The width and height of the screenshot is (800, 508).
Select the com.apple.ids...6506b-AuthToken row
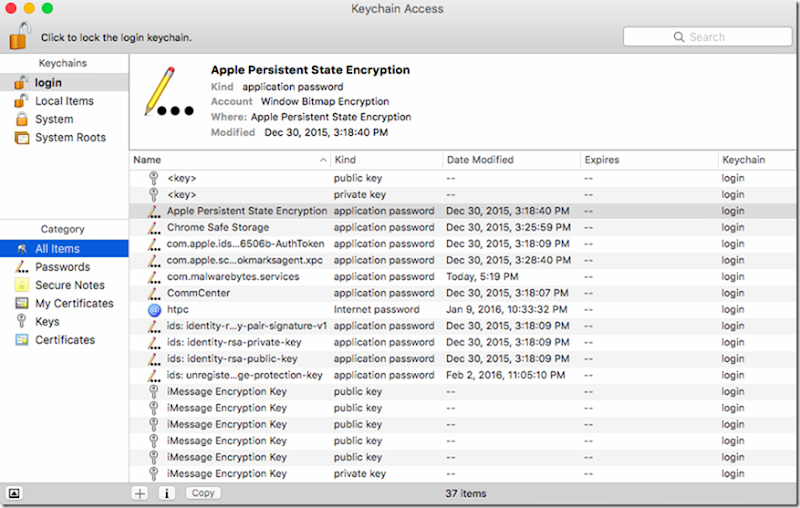tap(463, 244)
